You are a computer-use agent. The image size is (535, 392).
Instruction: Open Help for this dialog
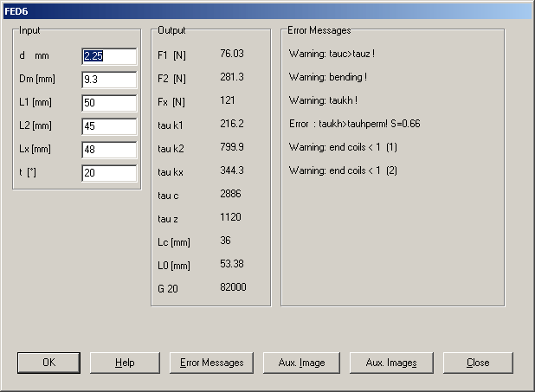pos(125,363)
